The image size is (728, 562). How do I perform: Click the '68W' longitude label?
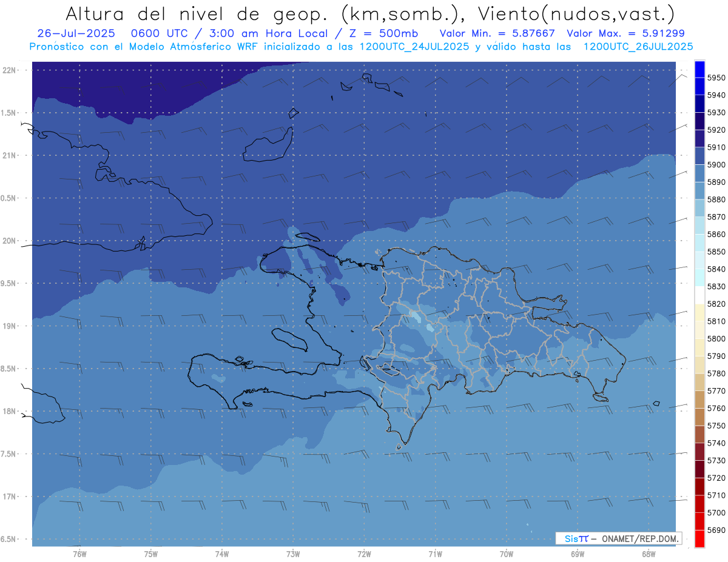tap(649, 554)
